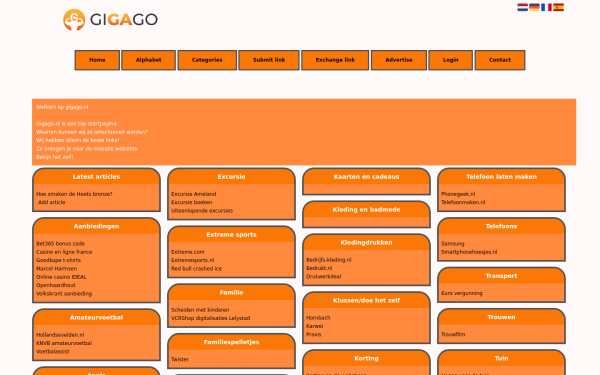The height and width of the screenshot is (375, 600).
Task: Open Red bull crashed ice link
Action: [x=196, y=269]
